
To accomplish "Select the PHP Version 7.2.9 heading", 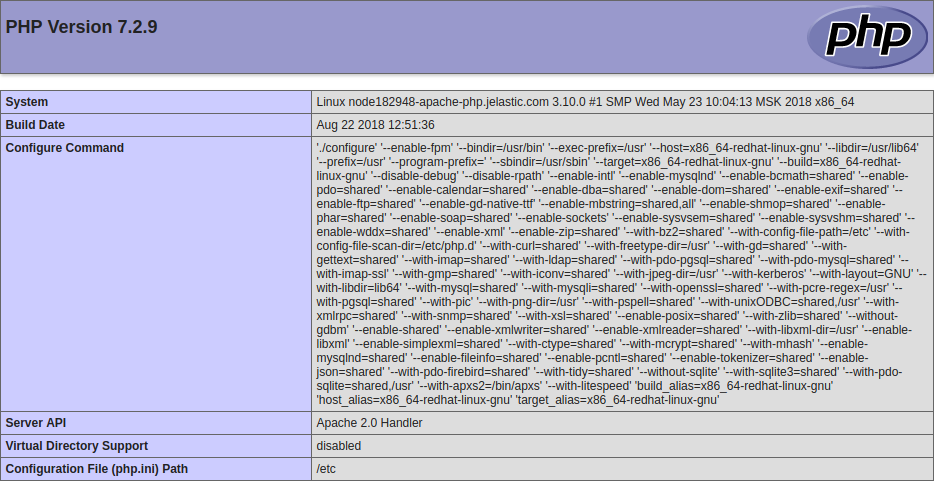I will point(82,27).
